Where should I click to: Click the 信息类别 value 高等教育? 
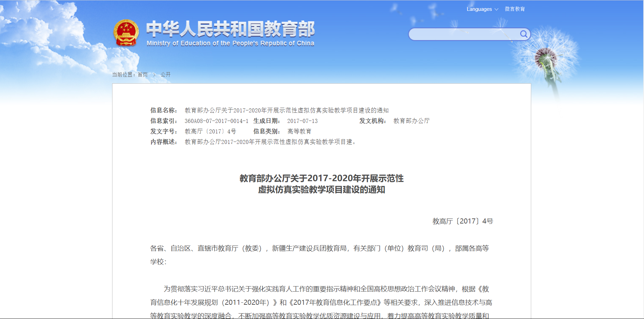tap(299, 131)
